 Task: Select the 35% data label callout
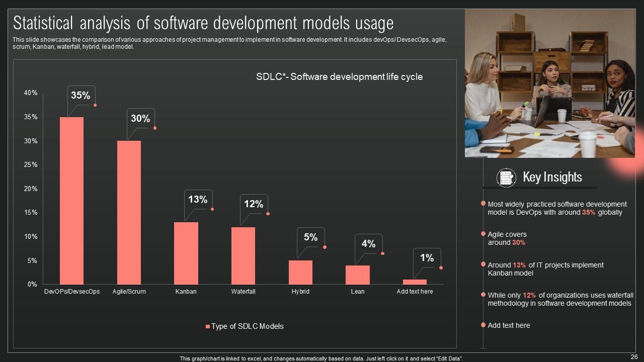tap(80, 96)
